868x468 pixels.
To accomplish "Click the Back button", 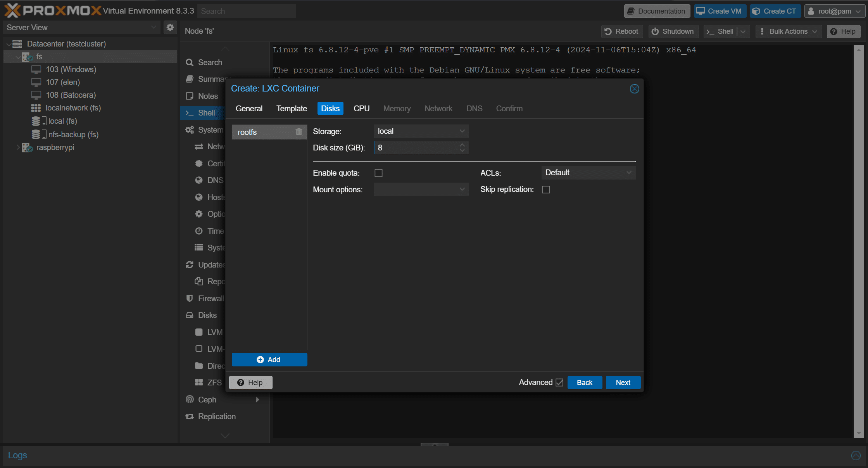I will tap(585, 382).
